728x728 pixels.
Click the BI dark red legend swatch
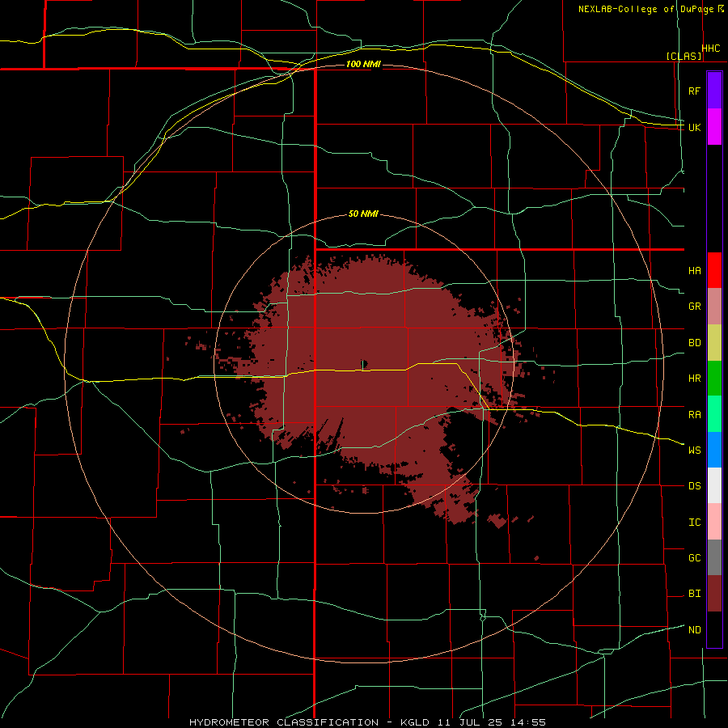pyautogui.click(x=714, y=594)
